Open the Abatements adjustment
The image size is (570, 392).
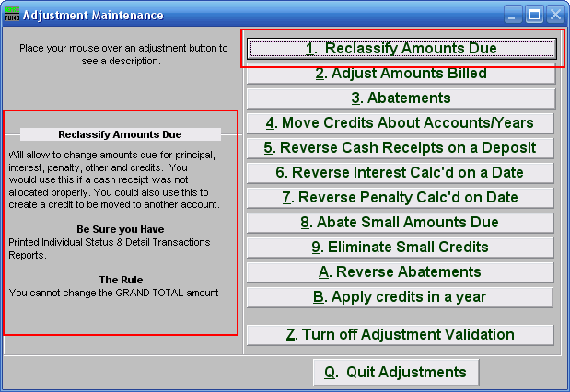401,98
